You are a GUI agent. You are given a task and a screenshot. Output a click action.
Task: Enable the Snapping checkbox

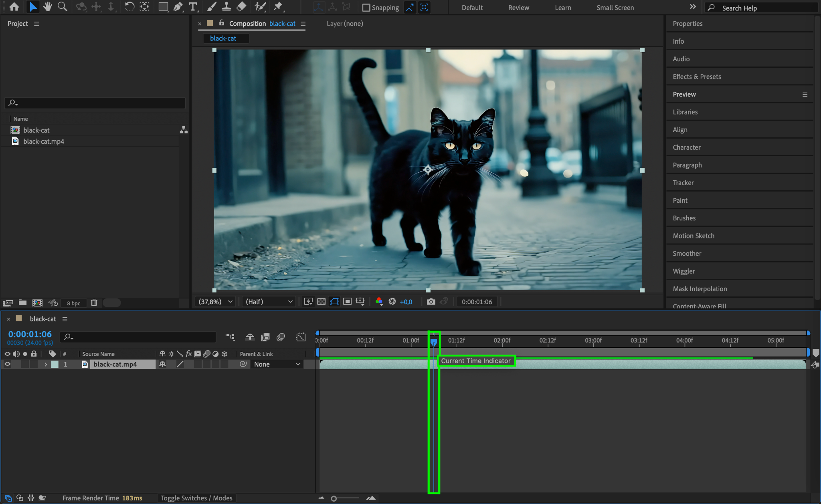[366, 8]
